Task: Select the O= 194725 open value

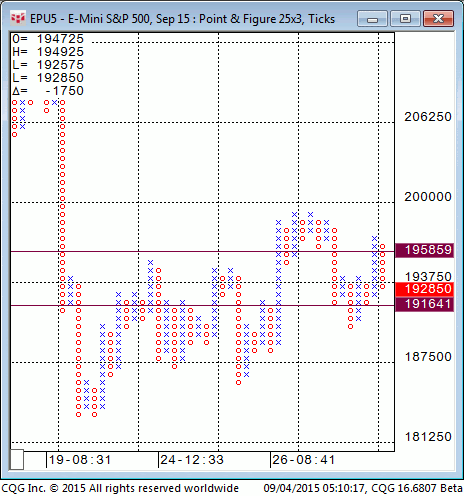Action: pyautogui.click(x=48, y=39)
